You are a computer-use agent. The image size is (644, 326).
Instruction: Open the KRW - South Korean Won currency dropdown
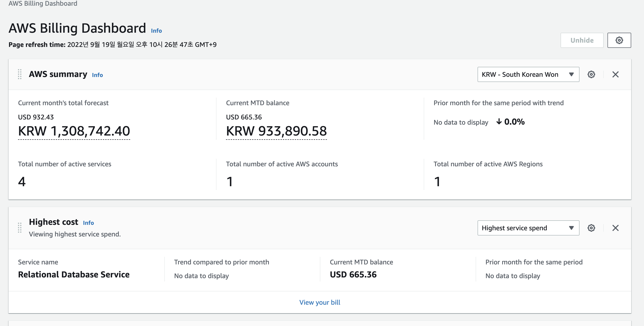(x=528, y=74)
